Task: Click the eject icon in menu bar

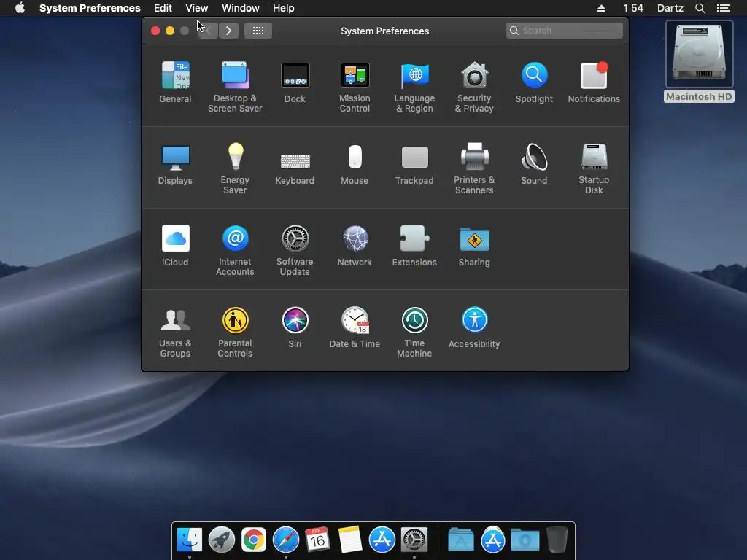Action: (601, 8)
